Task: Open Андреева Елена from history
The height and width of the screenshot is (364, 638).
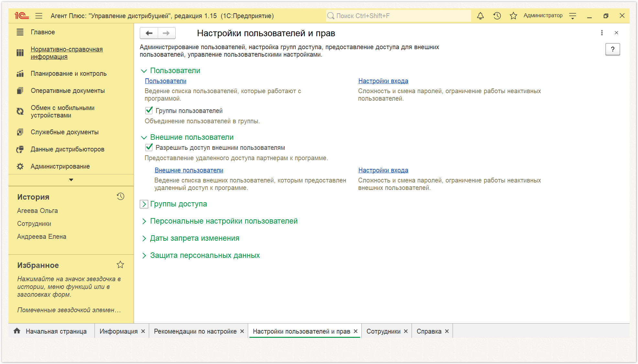Action: click(41, 237)
